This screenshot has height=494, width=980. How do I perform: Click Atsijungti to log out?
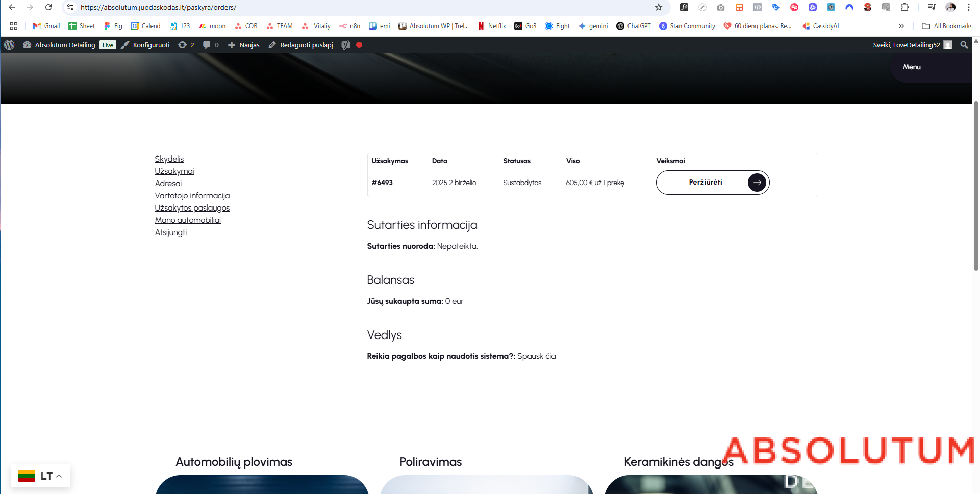(171, 232)
